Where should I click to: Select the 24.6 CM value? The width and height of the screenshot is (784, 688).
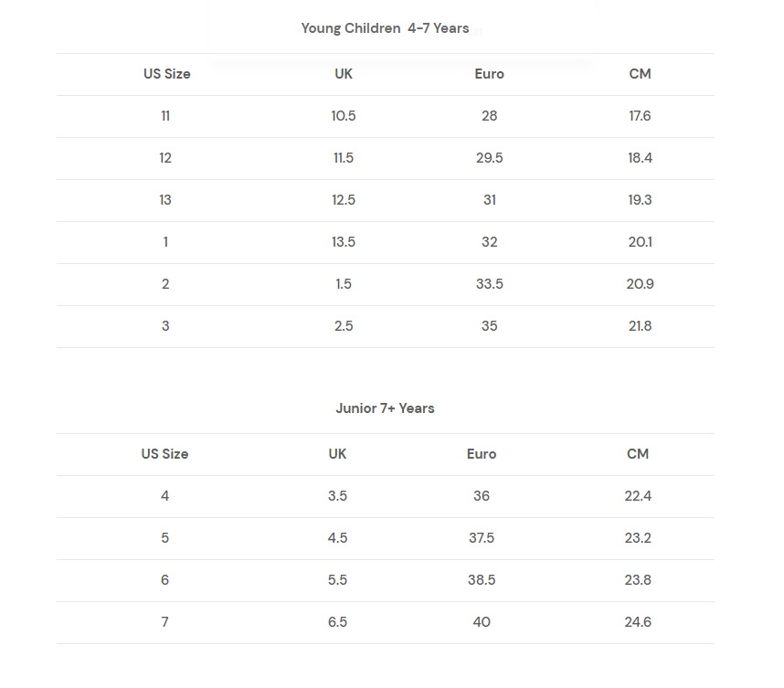(638, 622)
